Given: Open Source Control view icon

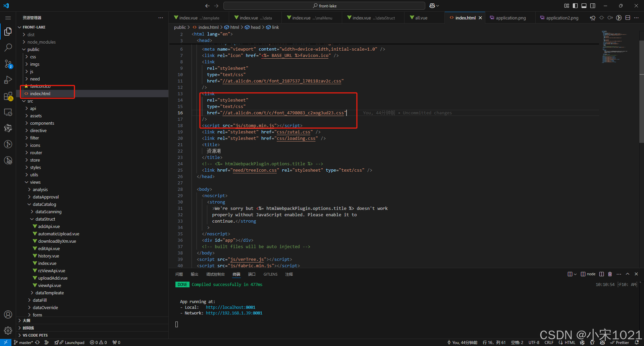Looking at the screenshot, I should pyautogui.click(x=8, y=64).
